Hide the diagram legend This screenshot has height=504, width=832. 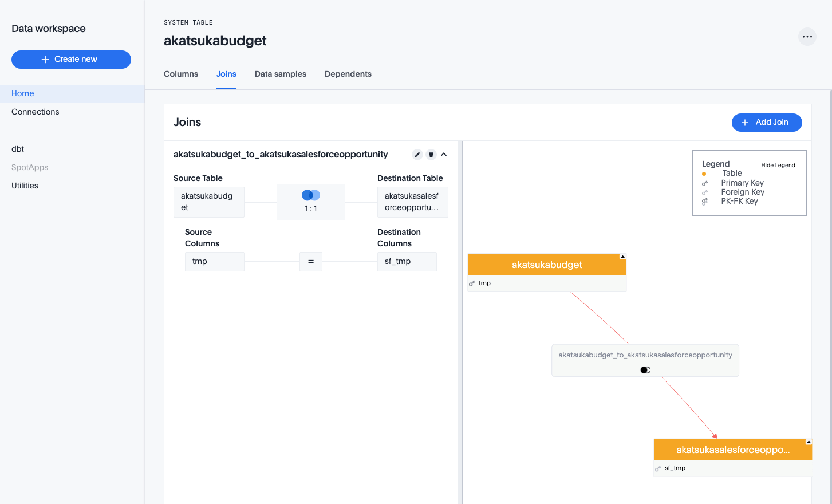(x=778, y=166)
